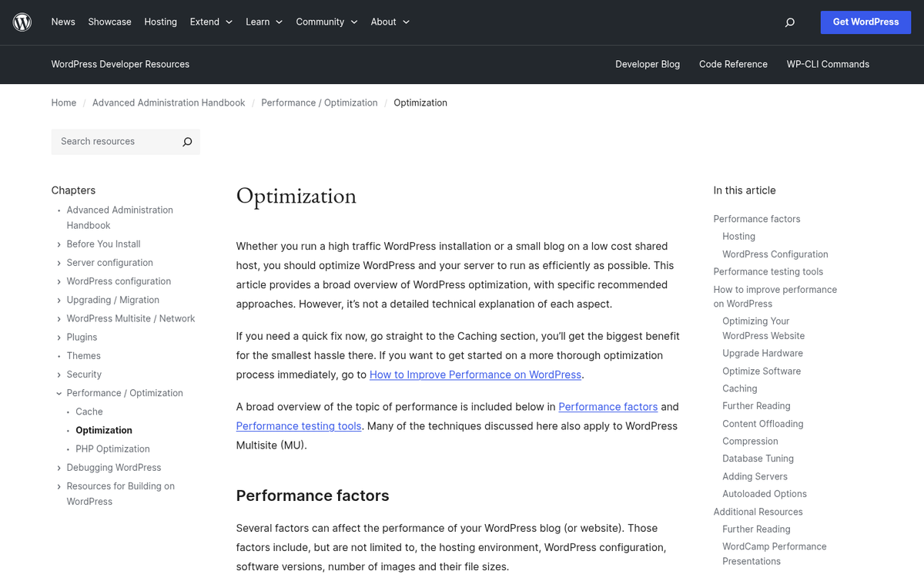Open the Cache sub-chapter
The image size is (924, 578).
(89, 412)
